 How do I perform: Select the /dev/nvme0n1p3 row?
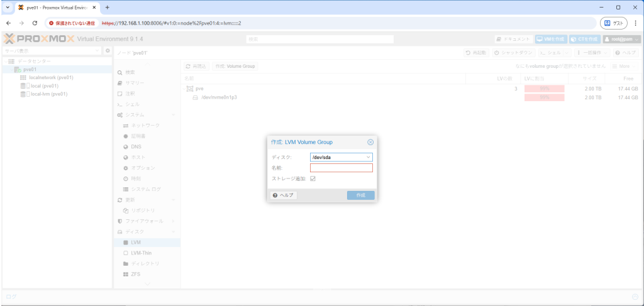[x=411, y=97]
